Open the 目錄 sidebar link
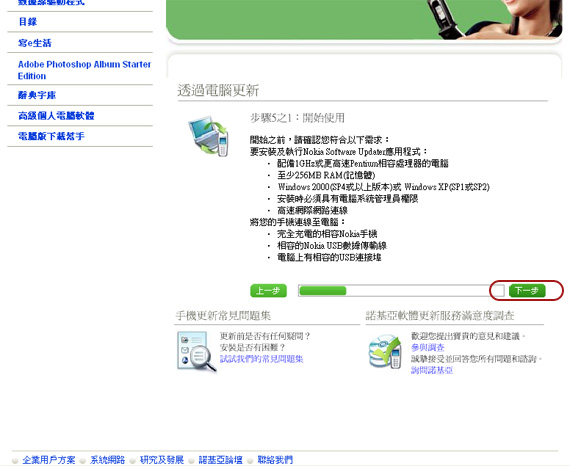Image resolution: width=570 pixels, height=466 pixels. pyautogui.click(x=28, y=22)
